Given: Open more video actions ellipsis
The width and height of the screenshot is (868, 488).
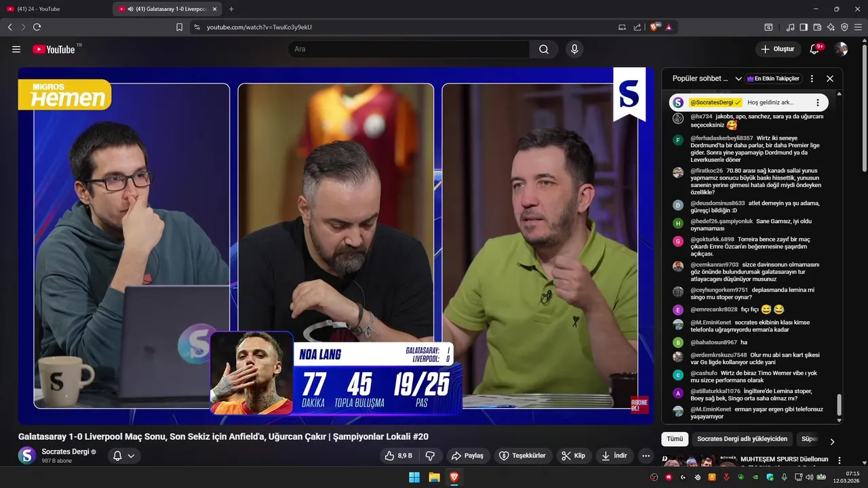Looking at the screenshot, I should coord(646,455).
